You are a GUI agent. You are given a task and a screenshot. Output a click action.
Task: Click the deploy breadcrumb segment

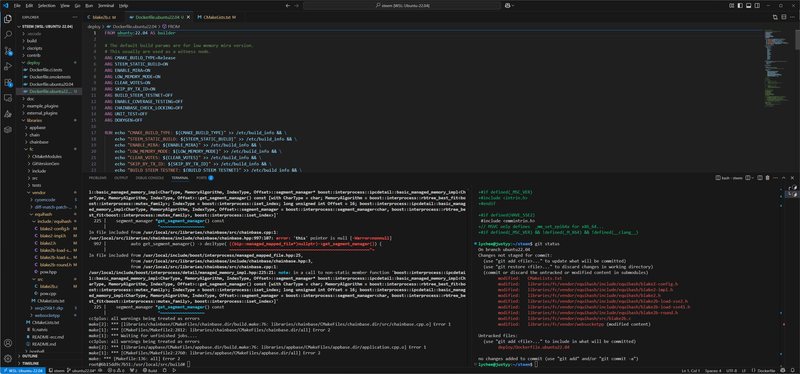[93, 26]
